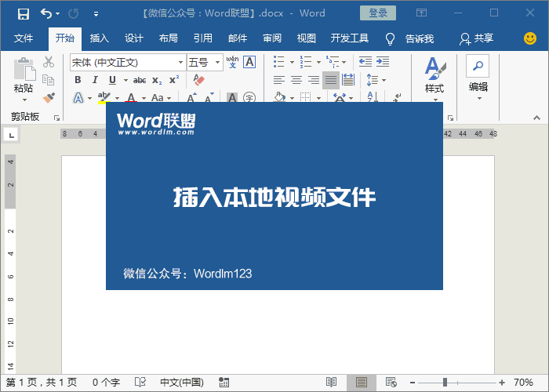Viewport: 549px width, 392px height.
Task: Click the 0 个字 word count status
Action: click(106, 383)
